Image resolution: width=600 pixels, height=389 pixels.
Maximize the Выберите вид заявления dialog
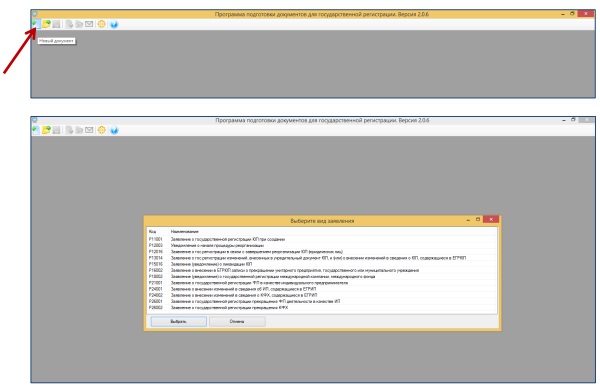[478, 219]
